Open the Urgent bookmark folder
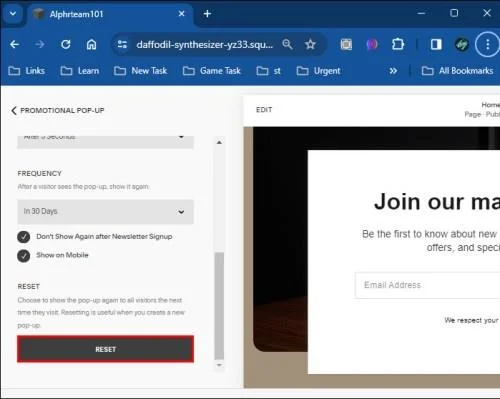Image resolution: width=500 pixels, height=399 pixels. point(318,71)
